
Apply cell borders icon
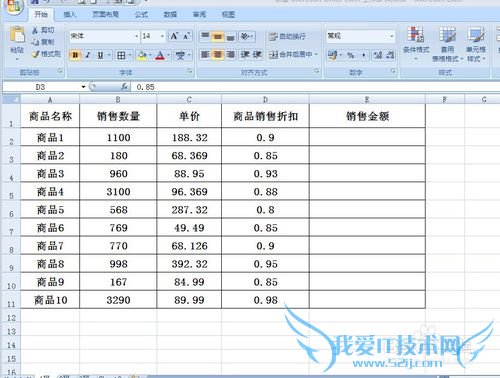point(121,55)
